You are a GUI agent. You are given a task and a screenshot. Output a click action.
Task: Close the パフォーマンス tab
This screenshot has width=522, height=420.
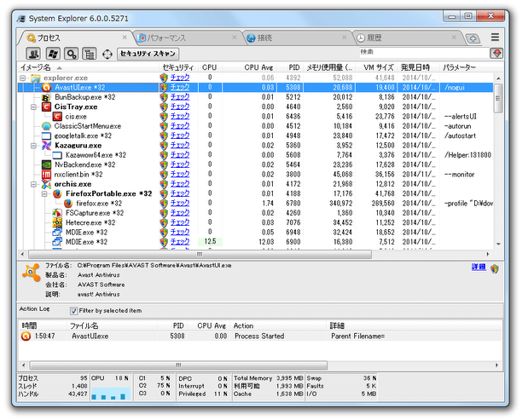[x=235, y=37]
